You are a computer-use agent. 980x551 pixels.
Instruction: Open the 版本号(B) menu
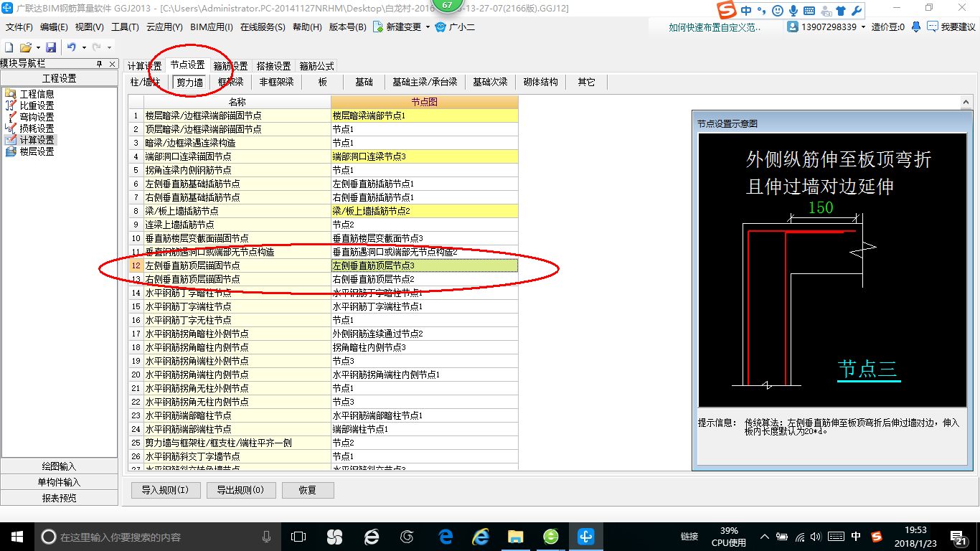(x=347, y=27)
